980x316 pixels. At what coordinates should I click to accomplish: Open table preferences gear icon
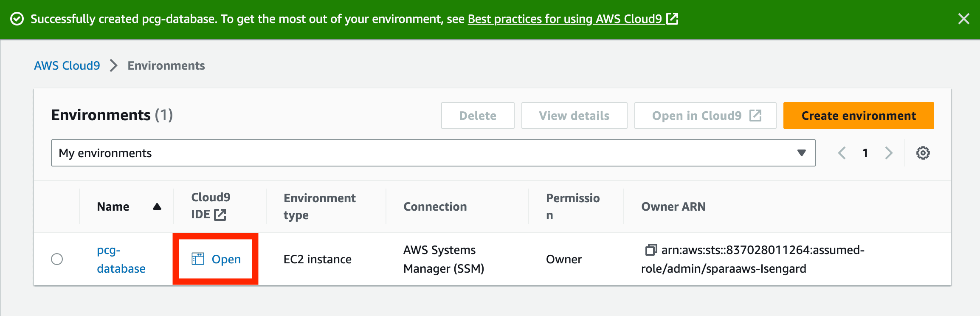tap(923, 153)
